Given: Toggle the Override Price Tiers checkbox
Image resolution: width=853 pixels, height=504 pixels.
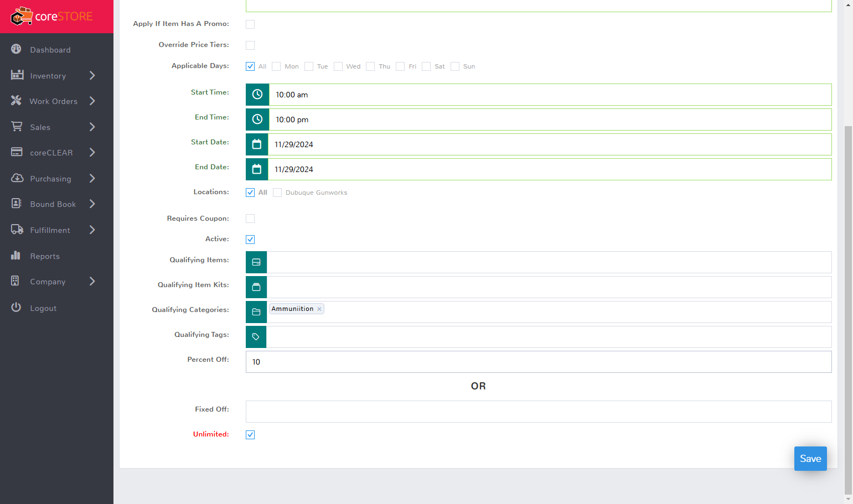Looking at the screenshot, I should pos(250,45).
